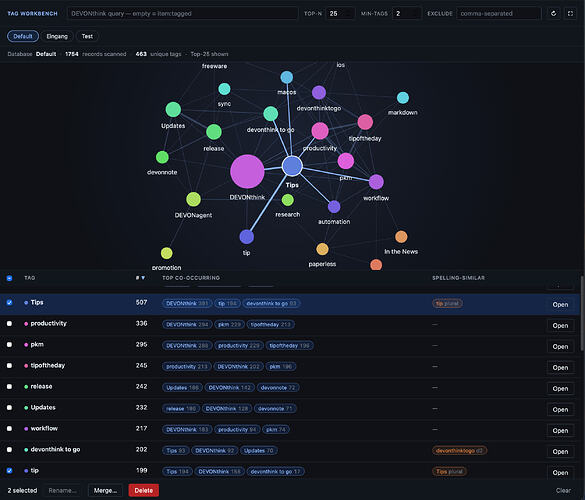
Task: Select the large DEVONthink node in graph
Action: (247, 171)
